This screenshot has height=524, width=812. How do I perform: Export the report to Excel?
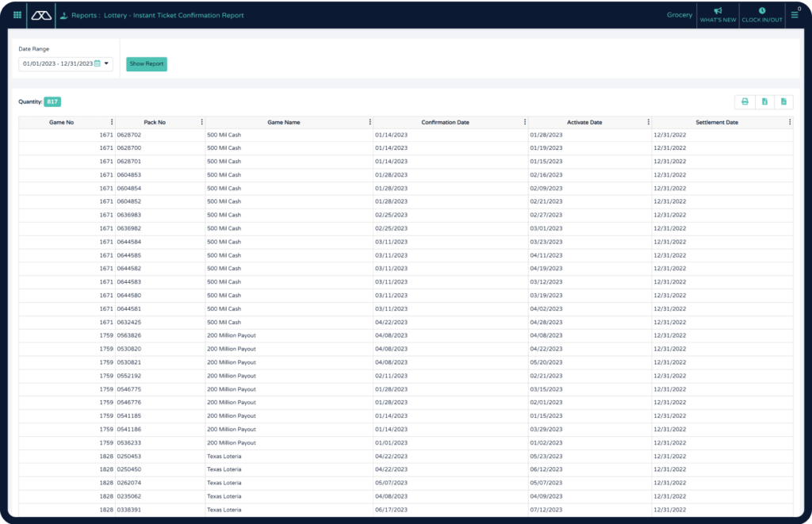(764, 101)
